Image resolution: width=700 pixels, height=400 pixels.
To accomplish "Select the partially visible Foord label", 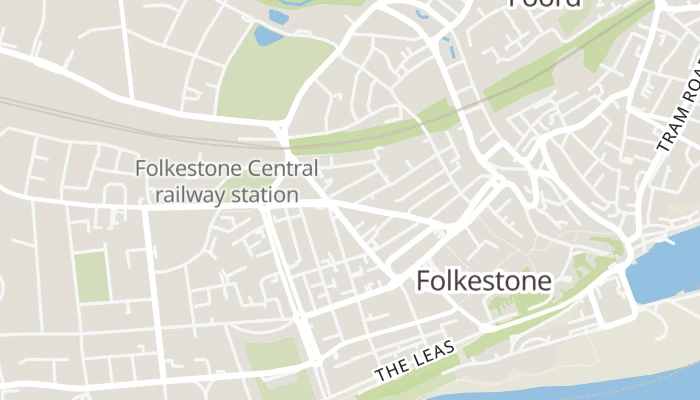I will click(x=545, y=4).
